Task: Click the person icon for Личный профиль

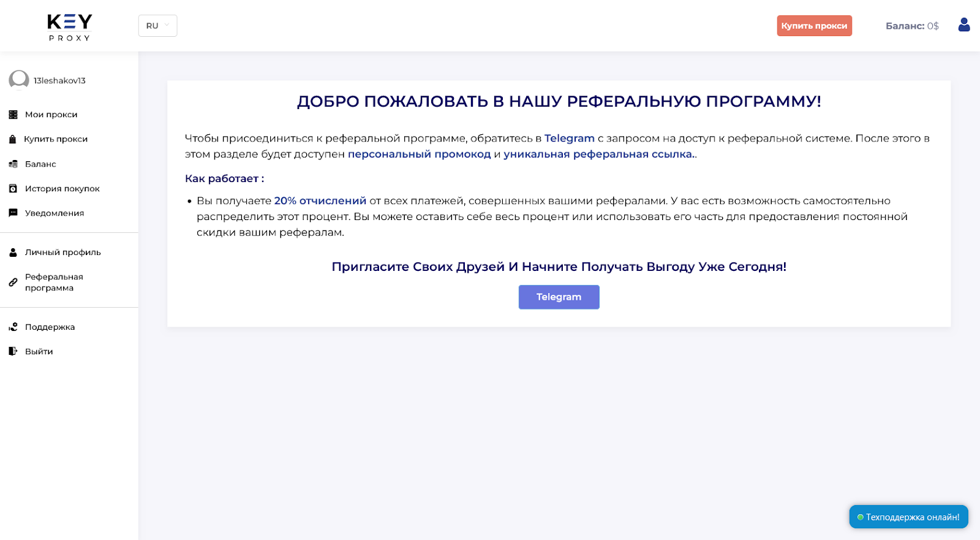Action: click(13, 252)
